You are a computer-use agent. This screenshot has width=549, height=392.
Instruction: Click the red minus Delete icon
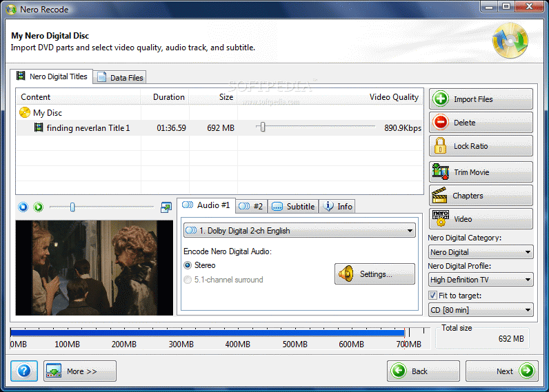point(441,123)
